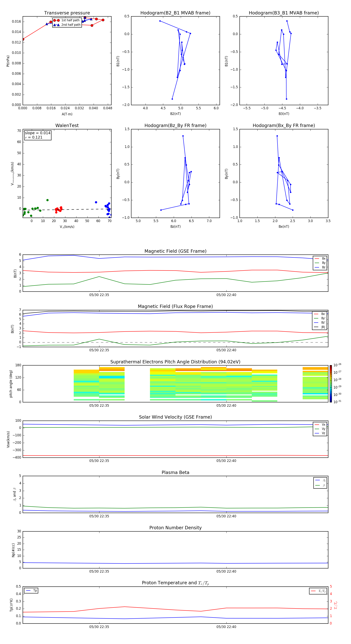Select the '1st half path' legend entry

pos(67,20)
